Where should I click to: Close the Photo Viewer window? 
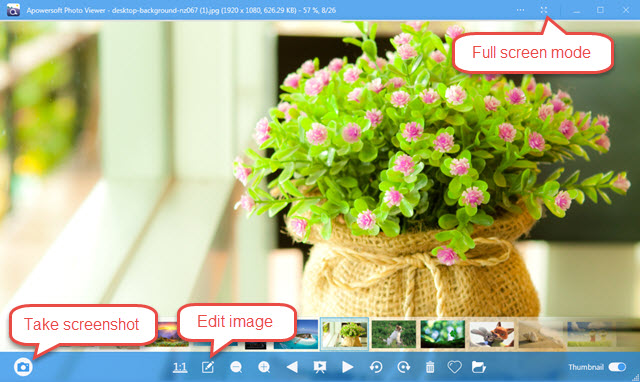[x=626, y=10]
